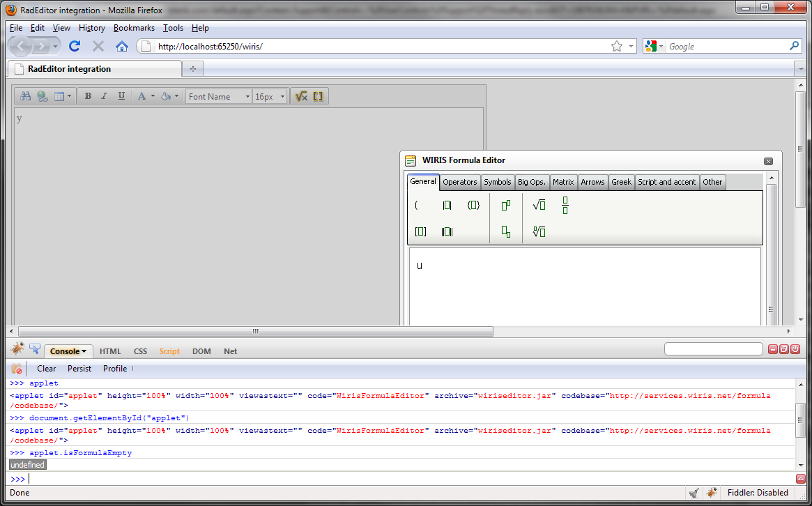Click the background color paint bucket
This screenshot has height=506, width=812.
[x=166, y=96]
